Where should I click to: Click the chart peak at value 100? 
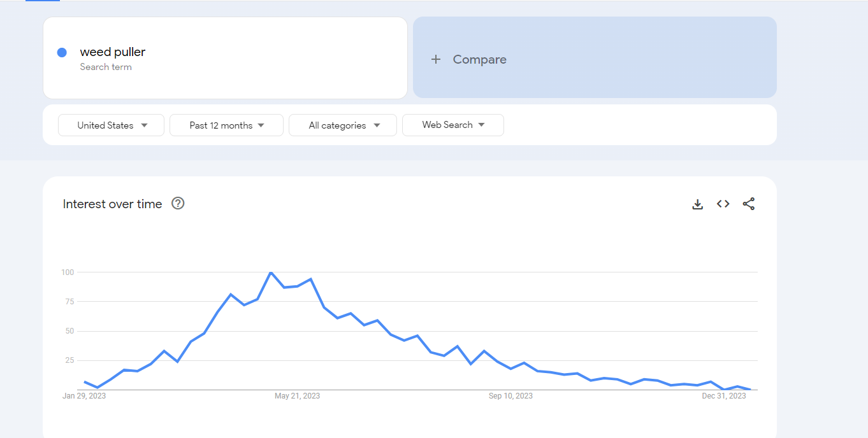(x=271, y=272)
